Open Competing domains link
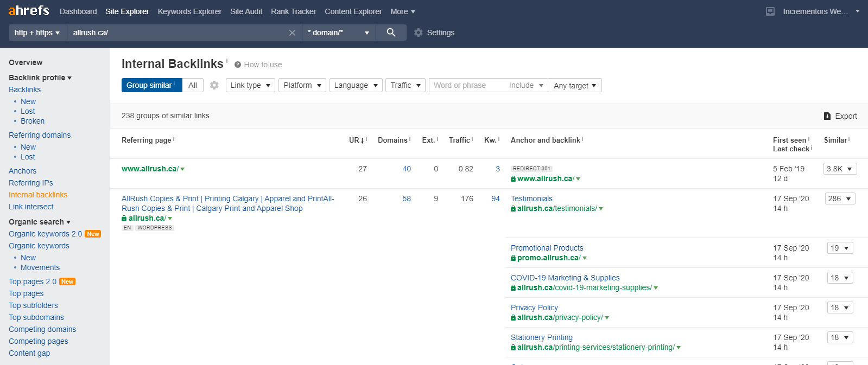Screen dimensions: 868x365 (x=42, y=329)
